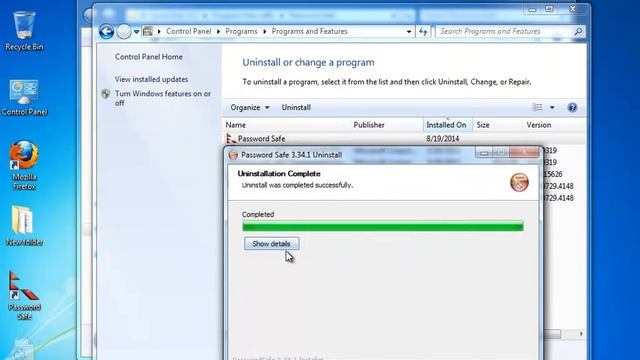Screen dimensions: 640x360
Task: Open the Control Panel desktop icon
Action: click(x=24, y=98)
